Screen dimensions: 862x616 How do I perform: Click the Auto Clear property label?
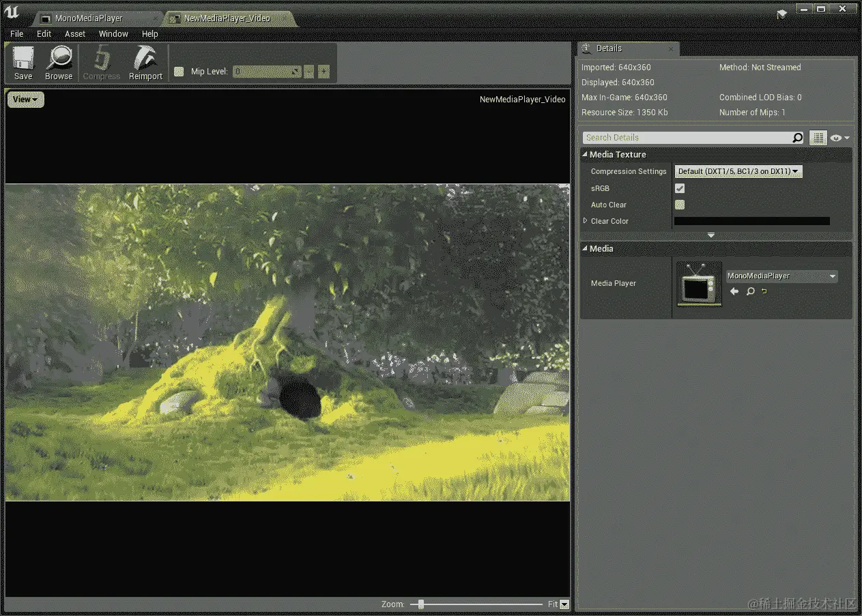609,205
